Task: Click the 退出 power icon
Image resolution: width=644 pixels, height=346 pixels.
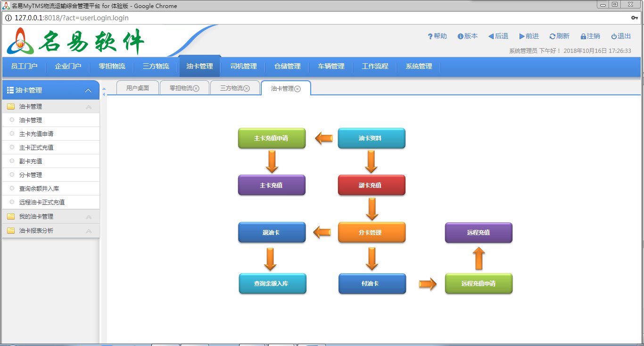Action: point(614,36)
